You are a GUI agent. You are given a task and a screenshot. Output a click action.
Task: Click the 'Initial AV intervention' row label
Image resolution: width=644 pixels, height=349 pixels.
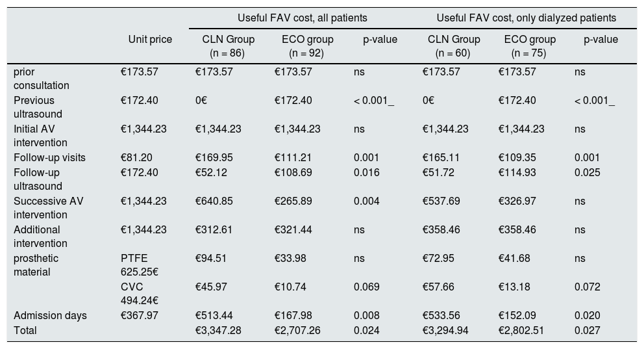click(x=40, y=135)
